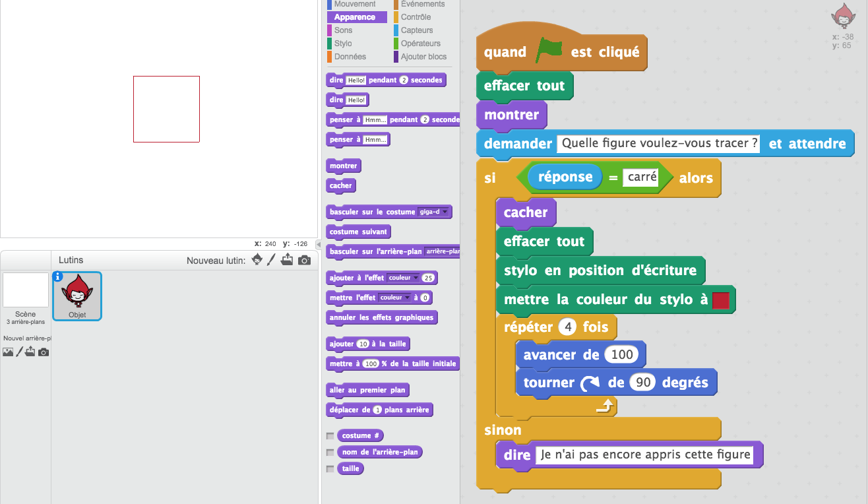Select the Objet sprite thumbnail
This screenshot has height=504, width=868.
point(77,296)
